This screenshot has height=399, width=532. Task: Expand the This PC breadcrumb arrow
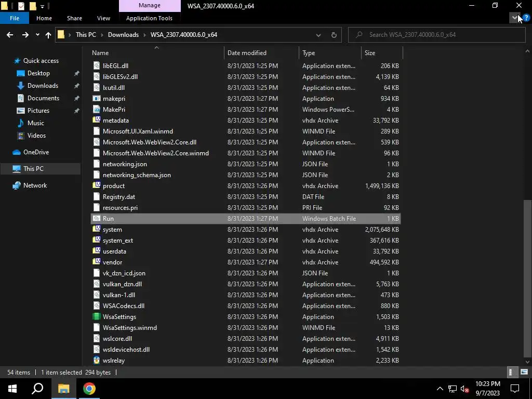pos(102,35)
